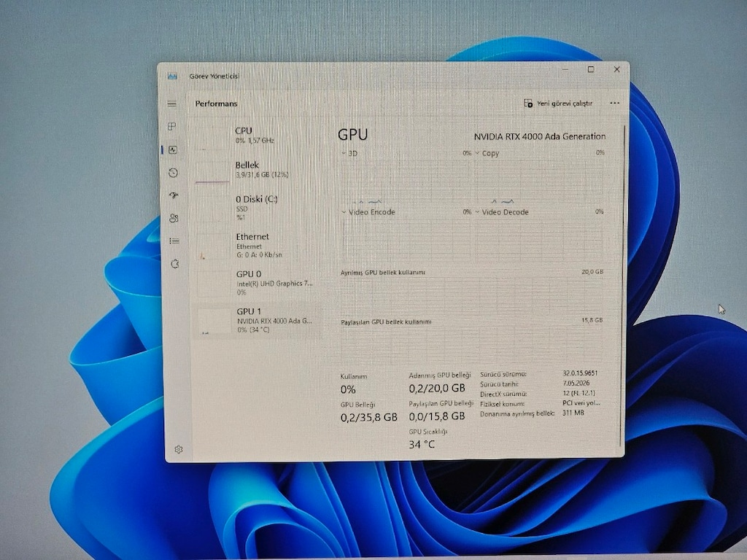Open Task Manager settings gear
This screenshot has width=747, height=560.
tap(179, 449)
